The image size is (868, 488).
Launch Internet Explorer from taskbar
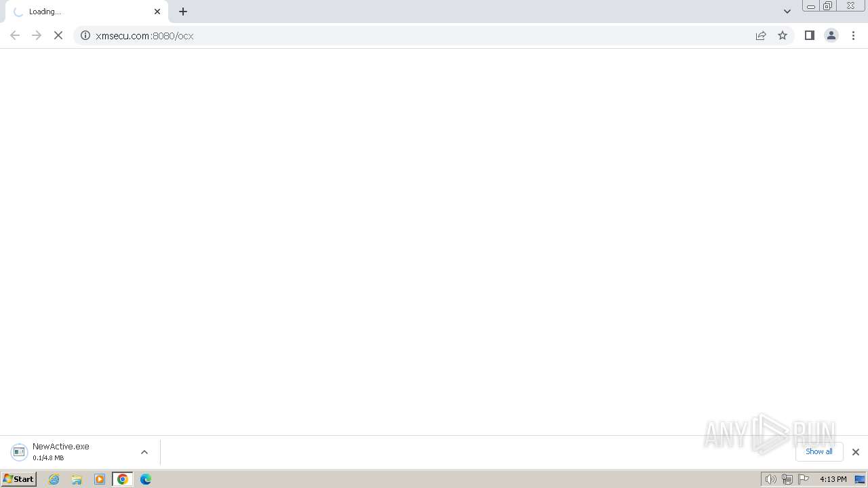[54, 479]
